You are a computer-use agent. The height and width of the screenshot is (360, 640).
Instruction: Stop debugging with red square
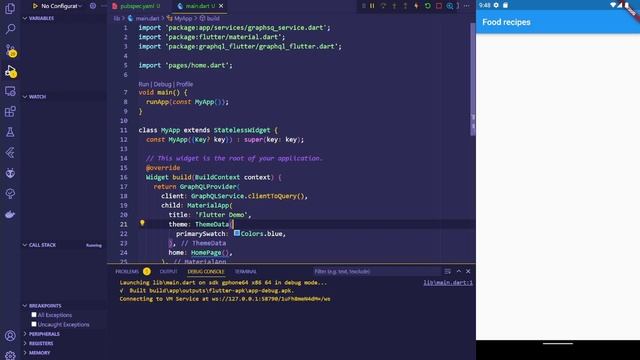point(439,6)
